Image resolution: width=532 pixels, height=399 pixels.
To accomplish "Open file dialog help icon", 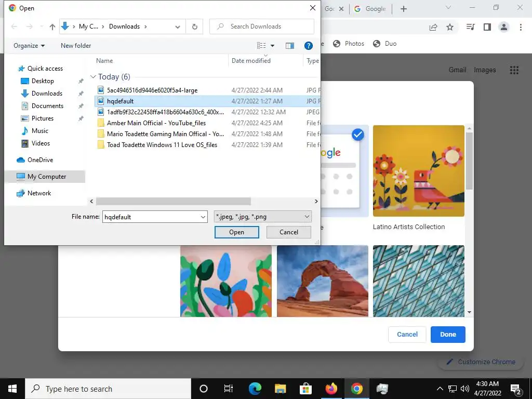I will (x=308, y=46).
